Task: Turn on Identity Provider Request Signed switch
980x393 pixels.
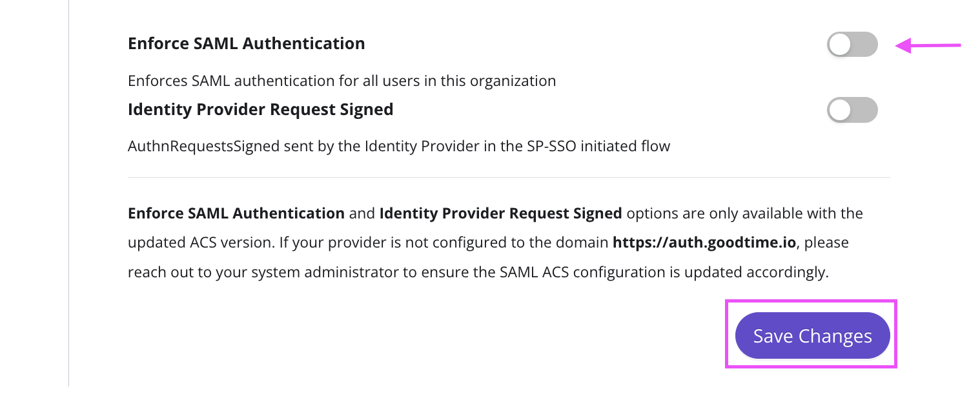Action: [852, 110]
